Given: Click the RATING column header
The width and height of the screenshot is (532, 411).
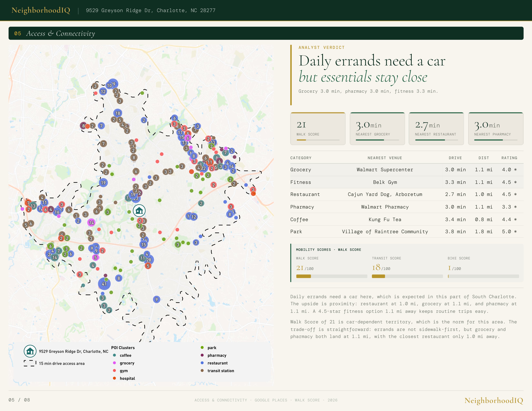Looking at the screenshot, I should coord(509,158).
